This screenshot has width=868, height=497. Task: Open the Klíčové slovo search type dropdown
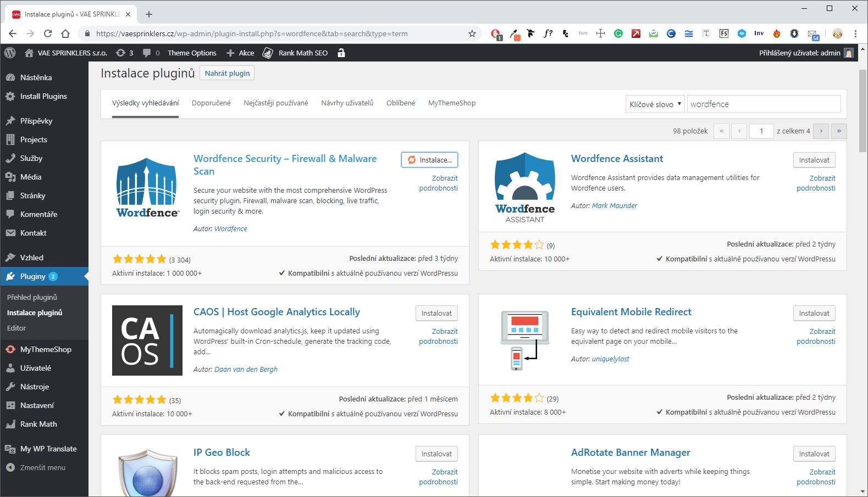tap(655, 104)
